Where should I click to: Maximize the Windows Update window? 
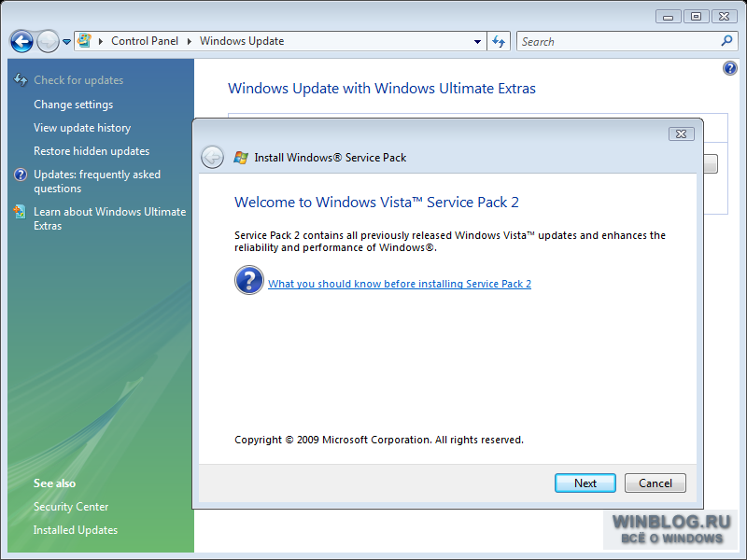point(696,17)
